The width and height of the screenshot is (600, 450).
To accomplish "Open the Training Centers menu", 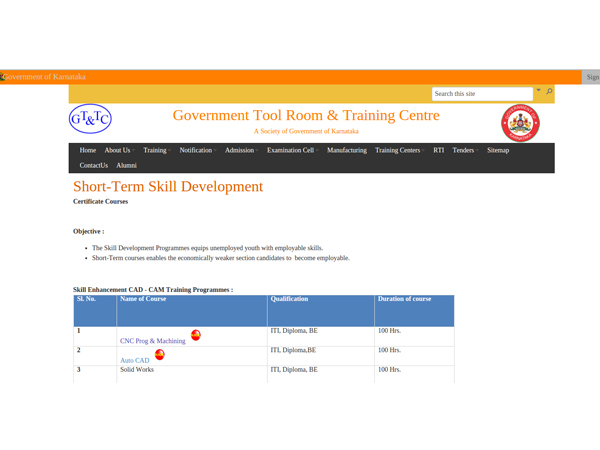I will 399,150.
